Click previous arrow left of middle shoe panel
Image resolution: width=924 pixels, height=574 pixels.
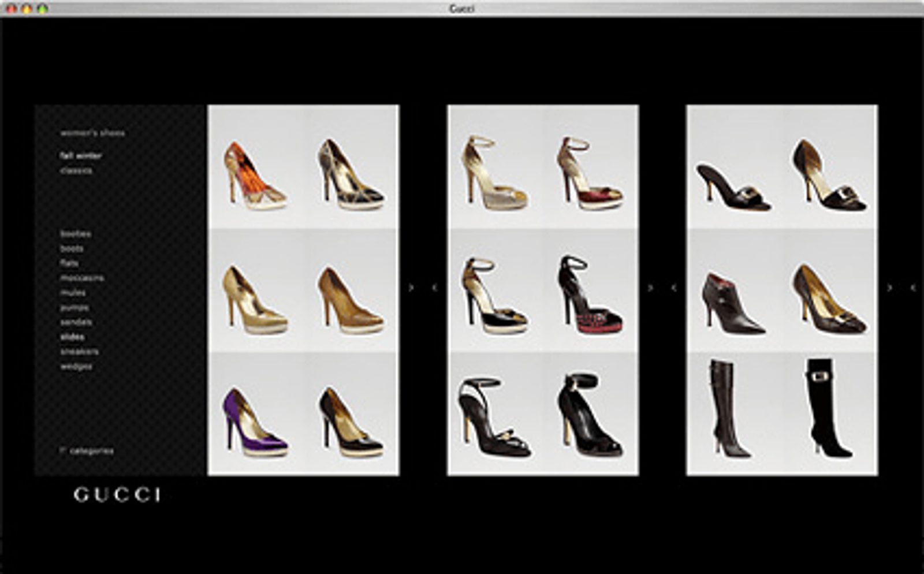pyautogui.click(x=435, y=287)
